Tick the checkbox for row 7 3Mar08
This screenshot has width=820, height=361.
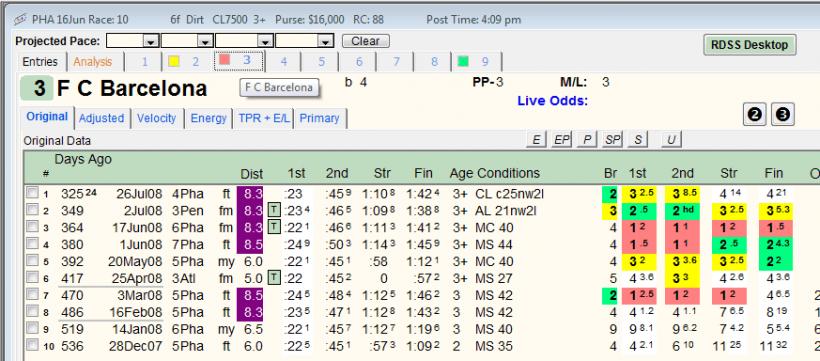32,294
